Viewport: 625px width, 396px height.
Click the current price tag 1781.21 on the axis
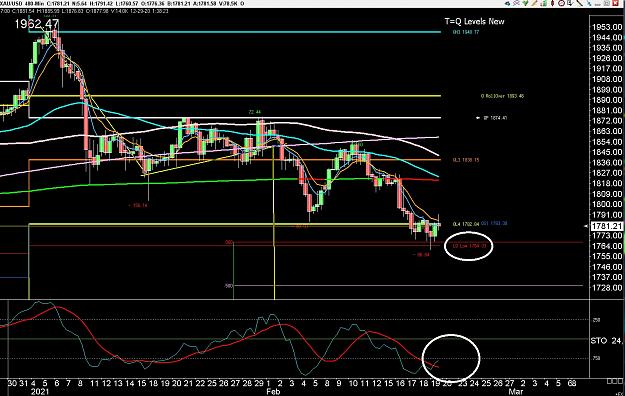pyautogui.click(x=606, y=226)
